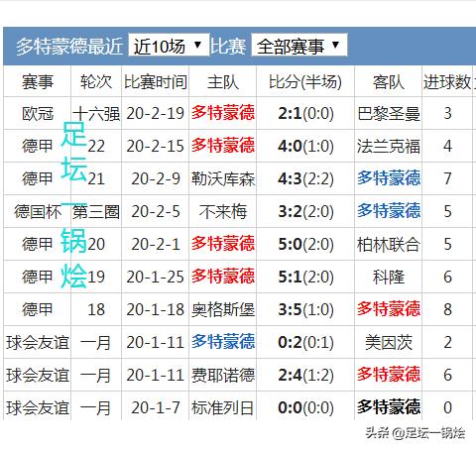Click the 3:5(1:0) score against 奥格斯堡
This screenshot has height=450, width=476.
tap(305, 310)
